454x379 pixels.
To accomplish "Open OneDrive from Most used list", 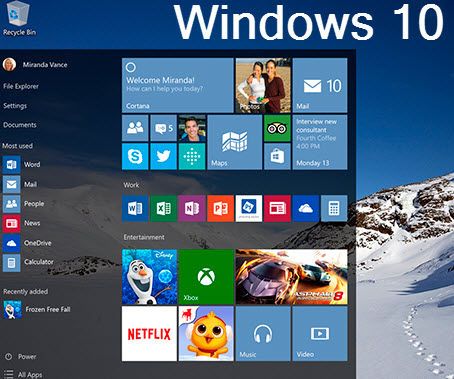I will [x=27, y=243].
